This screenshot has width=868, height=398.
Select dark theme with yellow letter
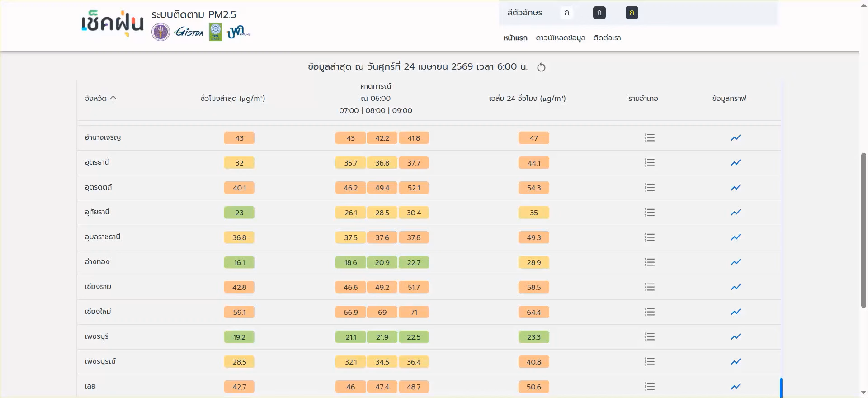(x=632, y=13)
